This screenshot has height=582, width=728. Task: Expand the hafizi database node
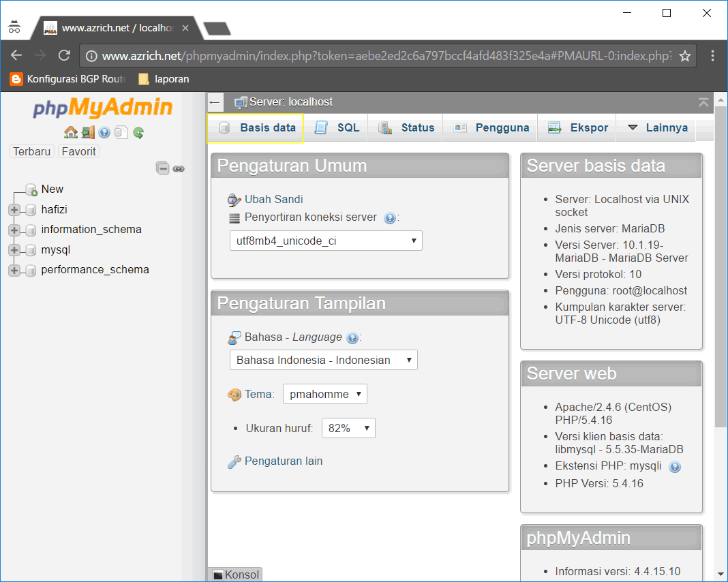click(14, 210)
